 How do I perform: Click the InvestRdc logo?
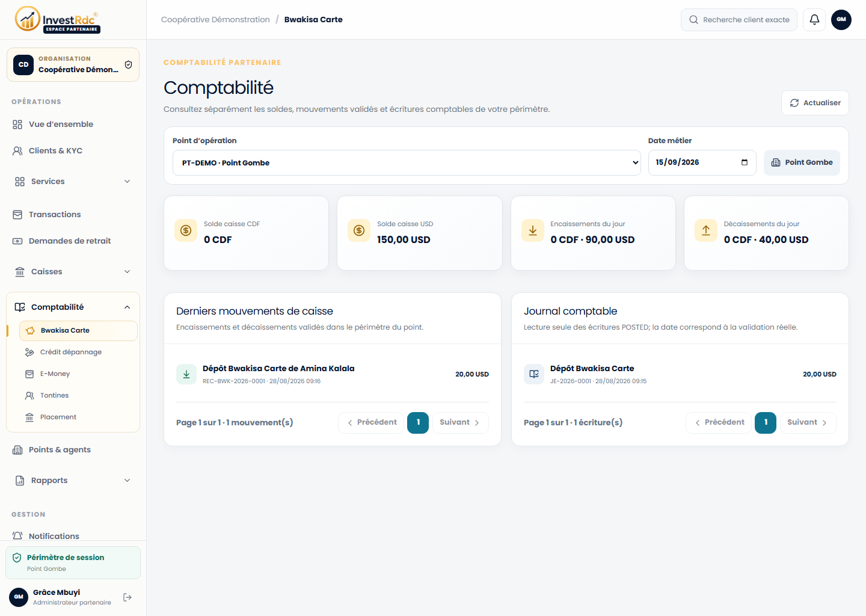(x=58, y=19)
